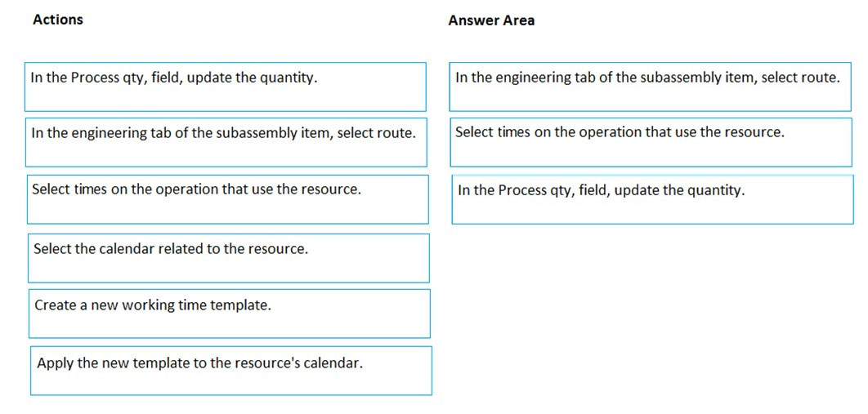The width and height of the screenshot is (868, 414).
Task: Click 'Select times on the operation' in Answer Area
Action: pos(650,141)
